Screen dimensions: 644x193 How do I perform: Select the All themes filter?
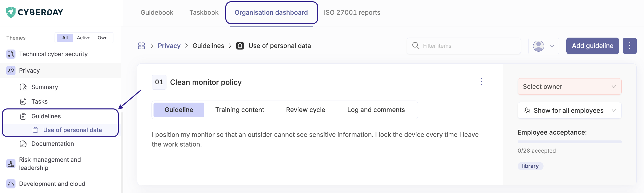coord(65,38)
